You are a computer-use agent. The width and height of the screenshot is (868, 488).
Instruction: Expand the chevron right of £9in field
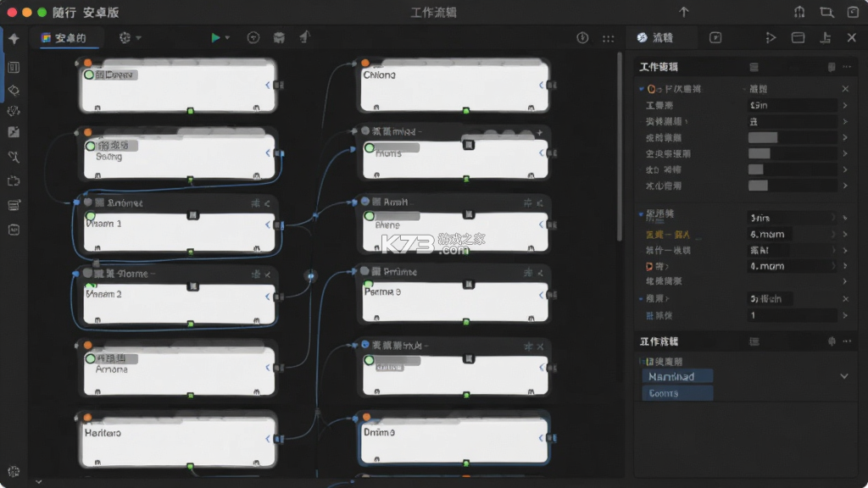845,105
